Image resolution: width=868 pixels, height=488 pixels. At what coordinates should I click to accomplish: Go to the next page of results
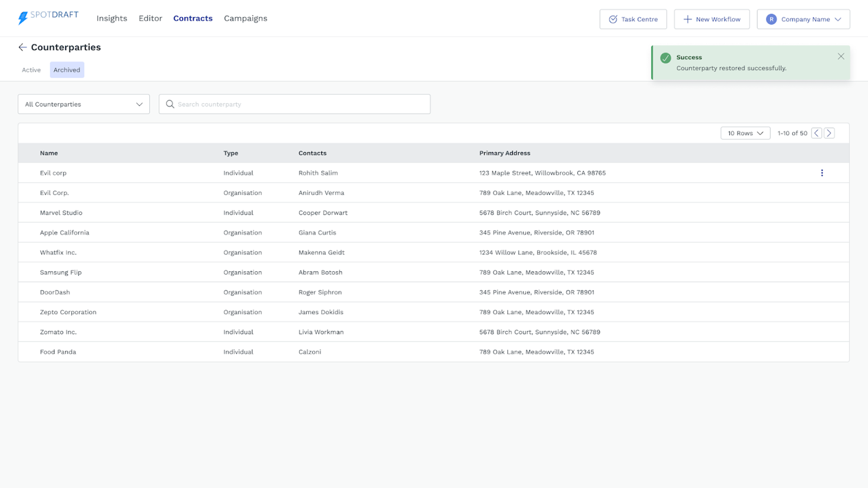829,133
